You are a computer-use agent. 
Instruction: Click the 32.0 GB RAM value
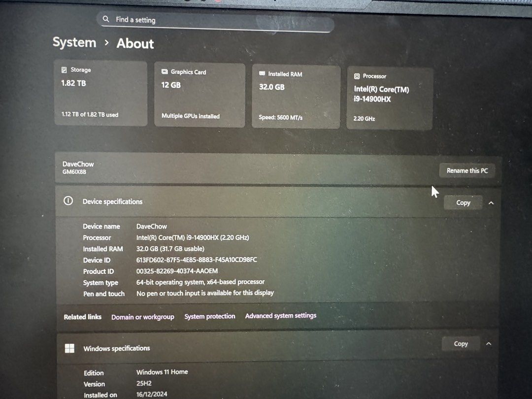click(x=272, y=87)
